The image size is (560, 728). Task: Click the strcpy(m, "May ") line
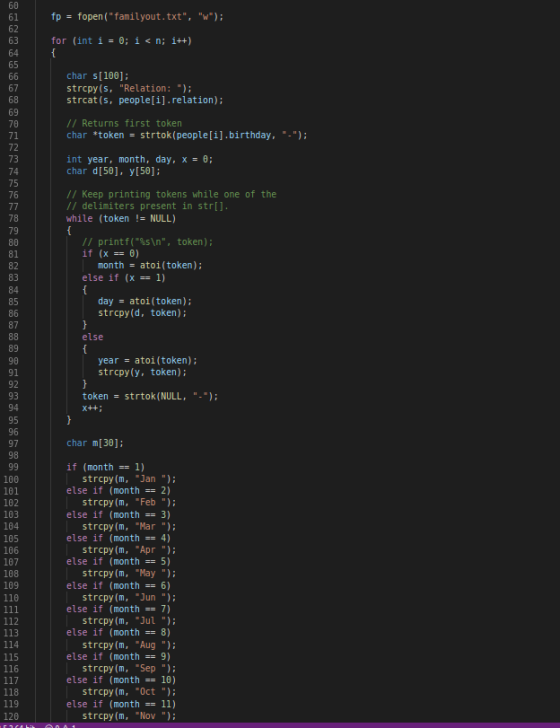point(129,573)
